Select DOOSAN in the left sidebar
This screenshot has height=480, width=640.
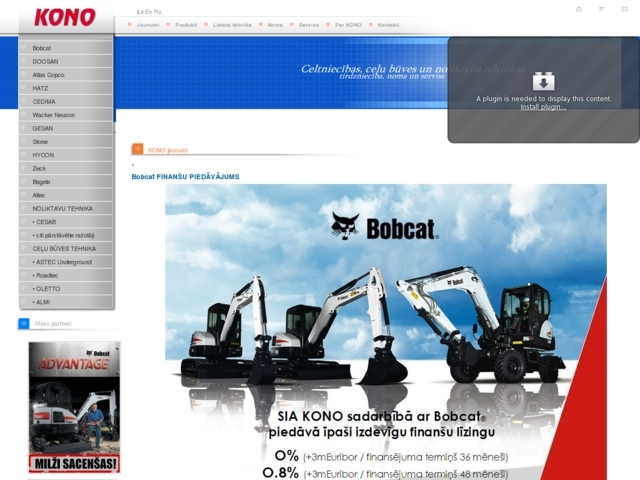pos(46,61)
